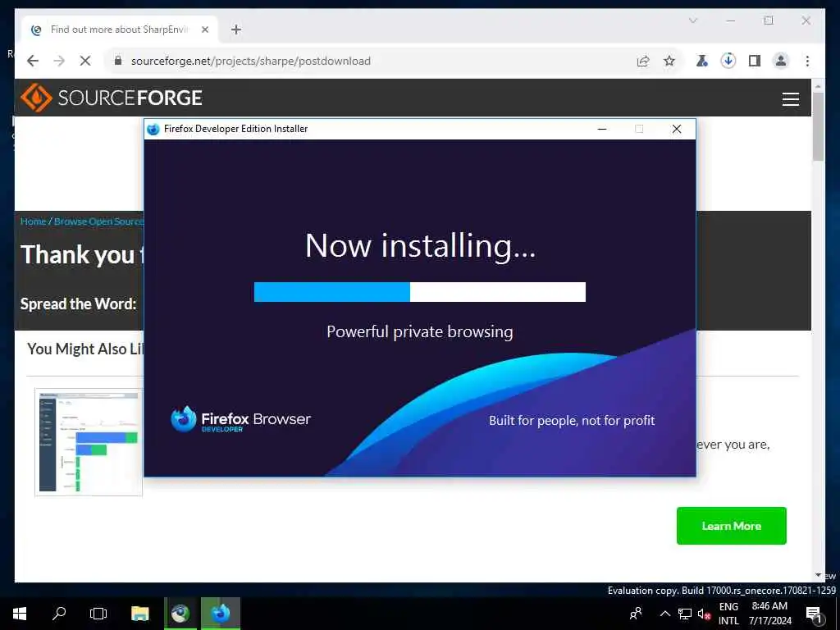
Task: Open the Chrome Labs flask icon
Action: coord(701,61)
